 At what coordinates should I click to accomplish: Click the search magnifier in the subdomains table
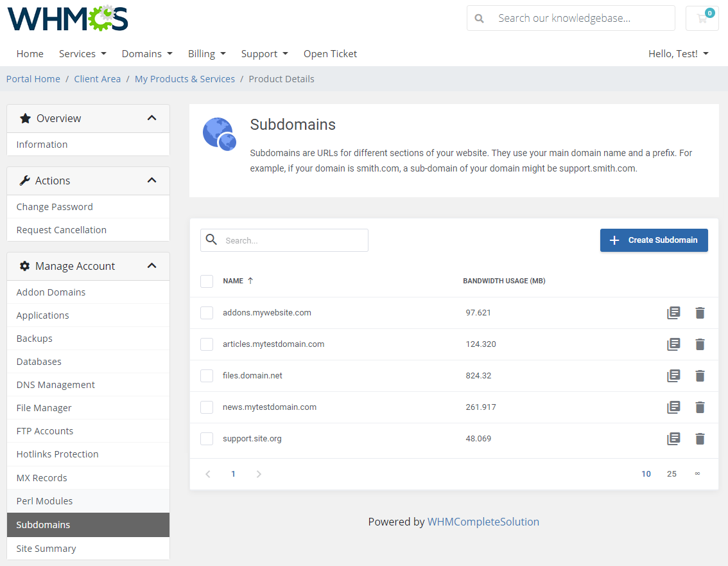point(211,240)
